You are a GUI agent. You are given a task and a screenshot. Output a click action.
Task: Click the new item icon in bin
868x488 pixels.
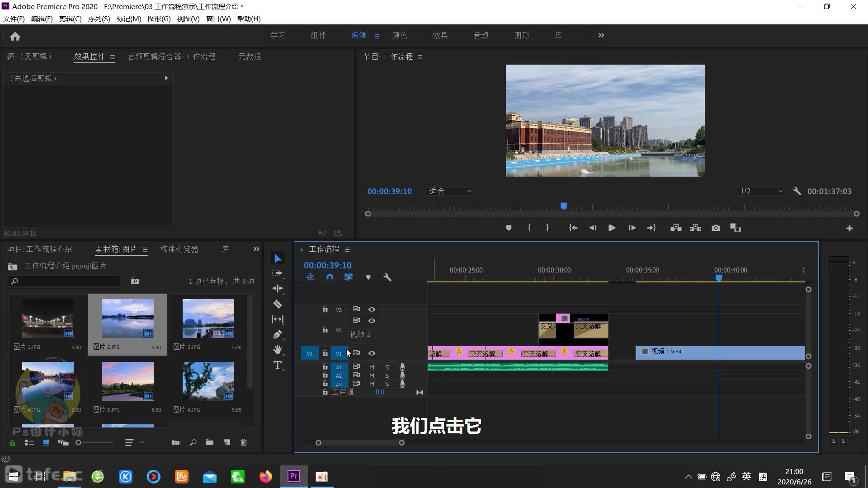pos(227,442)
